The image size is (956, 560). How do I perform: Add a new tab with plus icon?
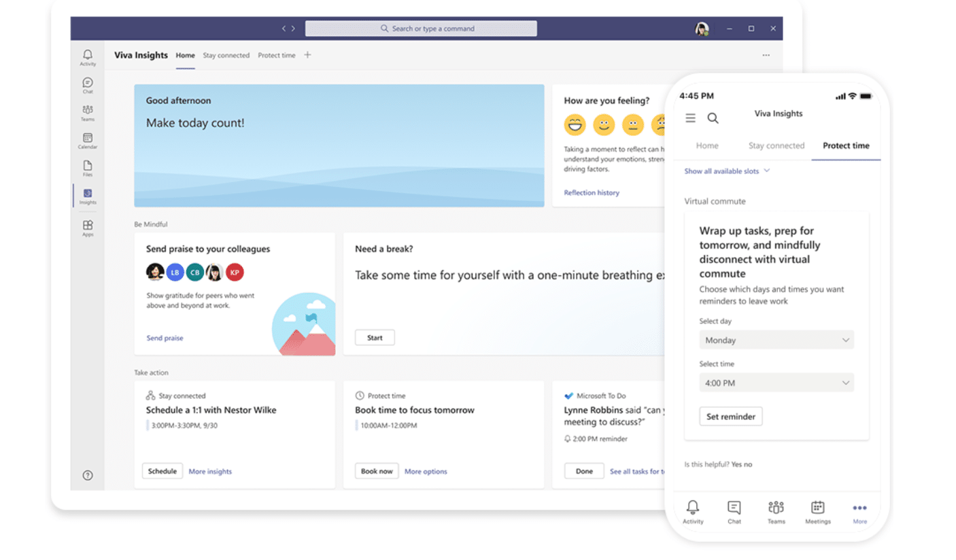[307, 55]
